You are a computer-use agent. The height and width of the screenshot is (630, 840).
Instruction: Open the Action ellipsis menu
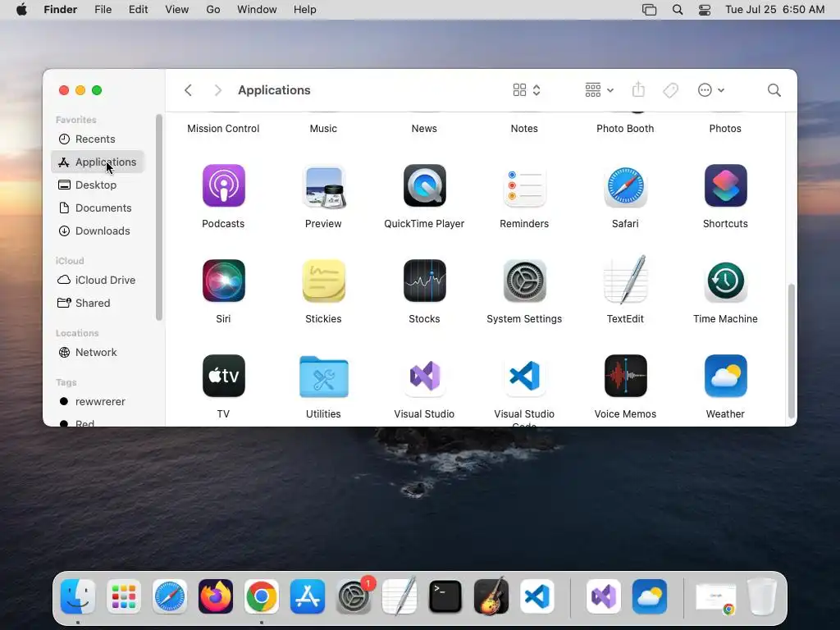(x=711, y=90)
